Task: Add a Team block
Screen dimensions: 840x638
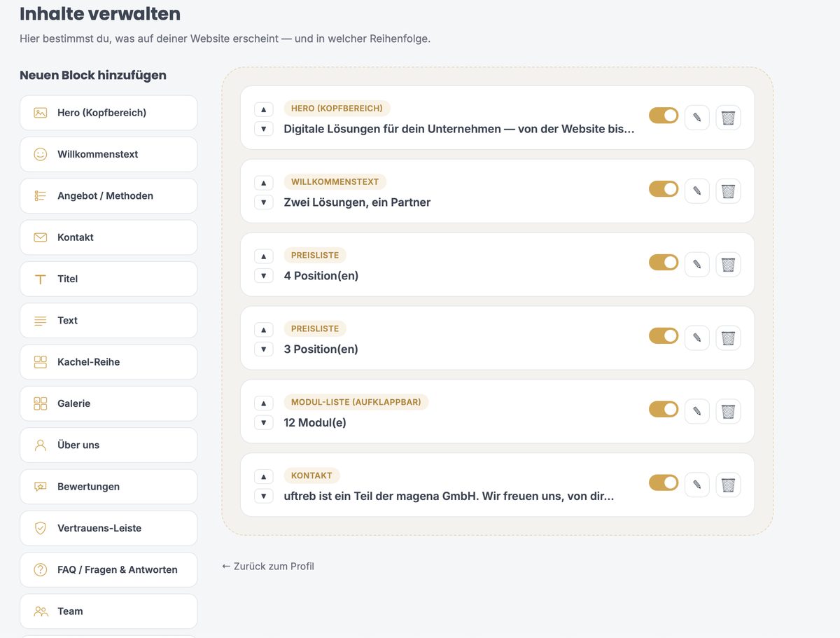Action: click(x=108, y=611)
